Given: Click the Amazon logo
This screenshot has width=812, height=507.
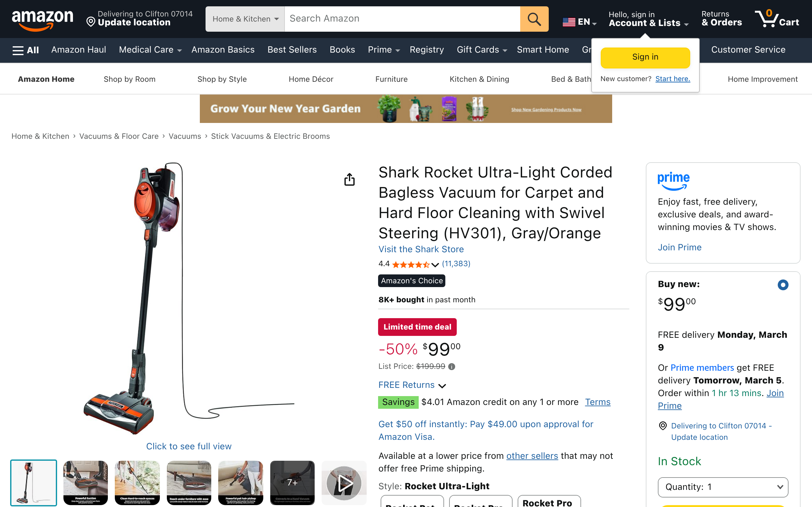Looking at the screenshot, I should pos(42,19).
